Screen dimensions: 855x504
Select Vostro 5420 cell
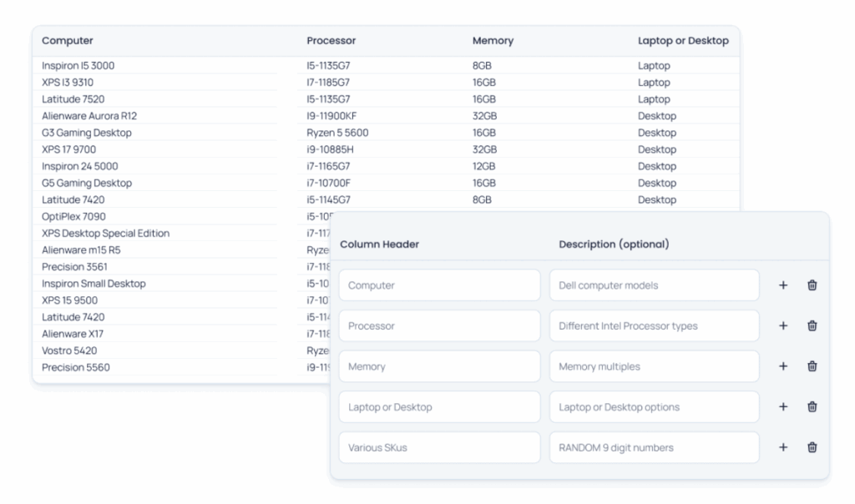point(69,351)
